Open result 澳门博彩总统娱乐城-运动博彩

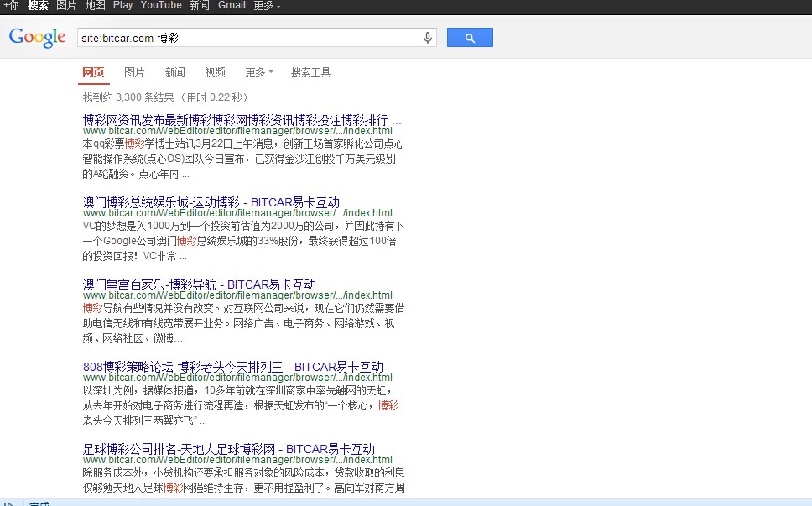211,202
